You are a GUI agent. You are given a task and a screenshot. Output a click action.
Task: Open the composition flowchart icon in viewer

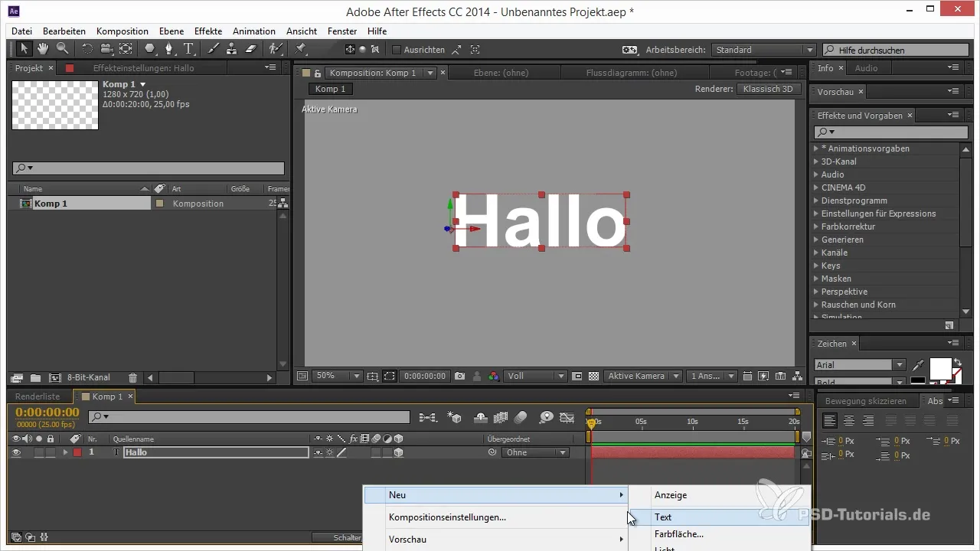coord(797,377)
